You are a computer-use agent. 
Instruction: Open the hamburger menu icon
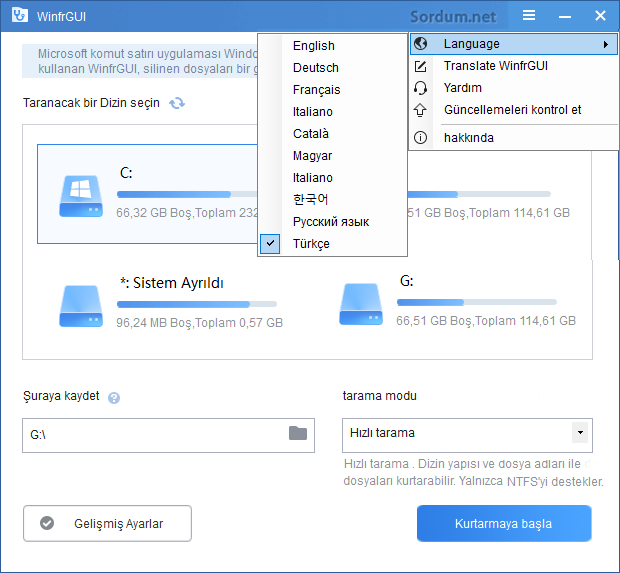pyautogui.click(x=529, y=15)
